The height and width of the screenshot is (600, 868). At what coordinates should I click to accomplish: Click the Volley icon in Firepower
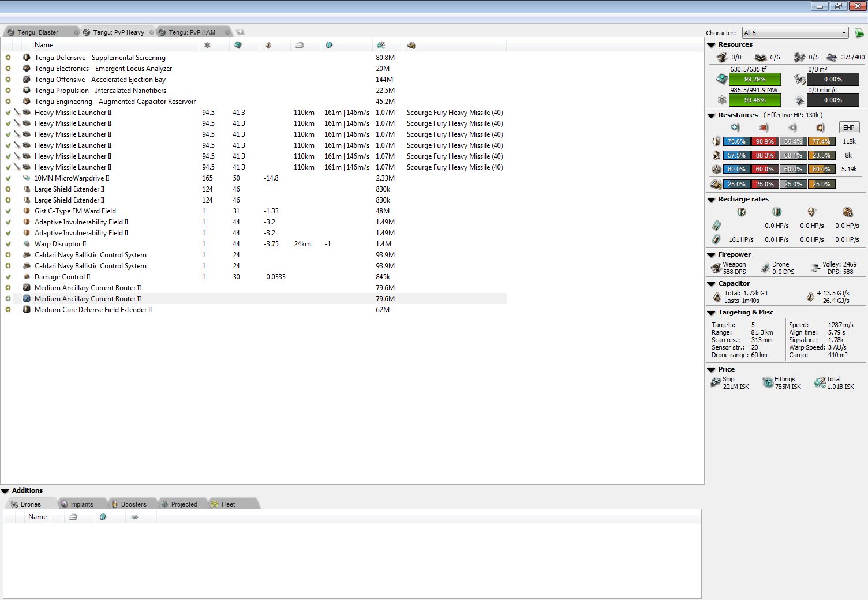(815, 268)
